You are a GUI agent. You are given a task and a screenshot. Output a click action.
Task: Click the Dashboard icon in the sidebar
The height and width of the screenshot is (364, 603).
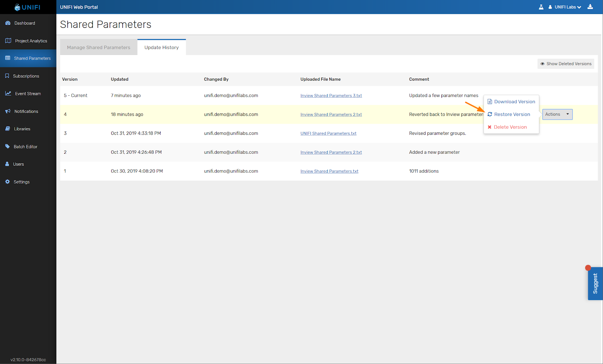click(8, 23)
